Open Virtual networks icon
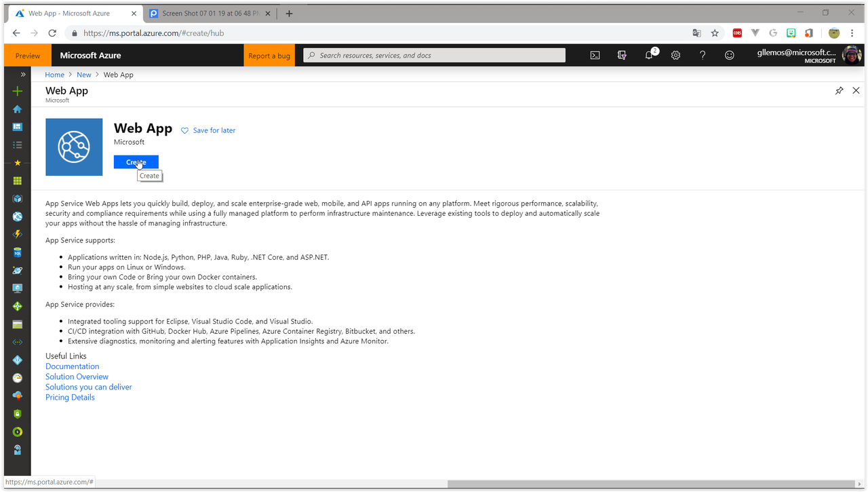 (x=18, y=343)
